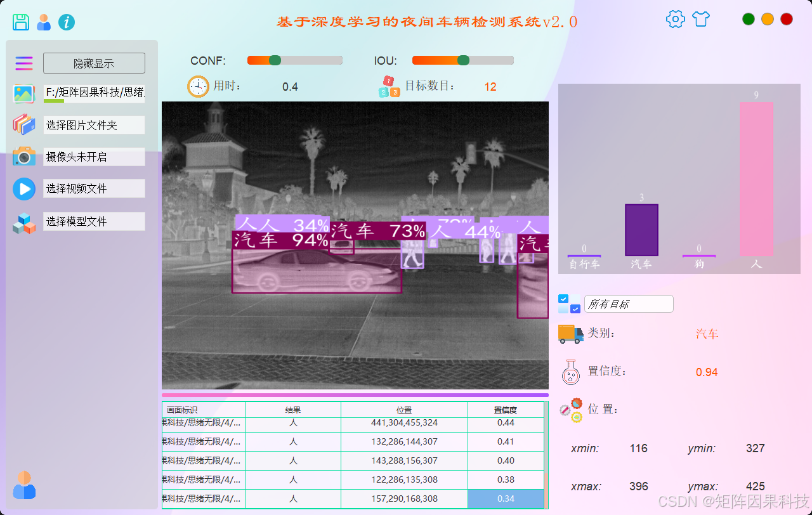Click the 结果 column header
The height and width of the screenshot is (515, 812).
click(x=293, y=410)
